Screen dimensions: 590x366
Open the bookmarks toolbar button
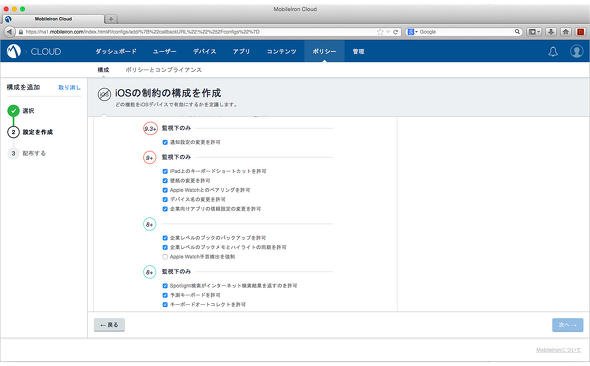[x=534, y=32]
